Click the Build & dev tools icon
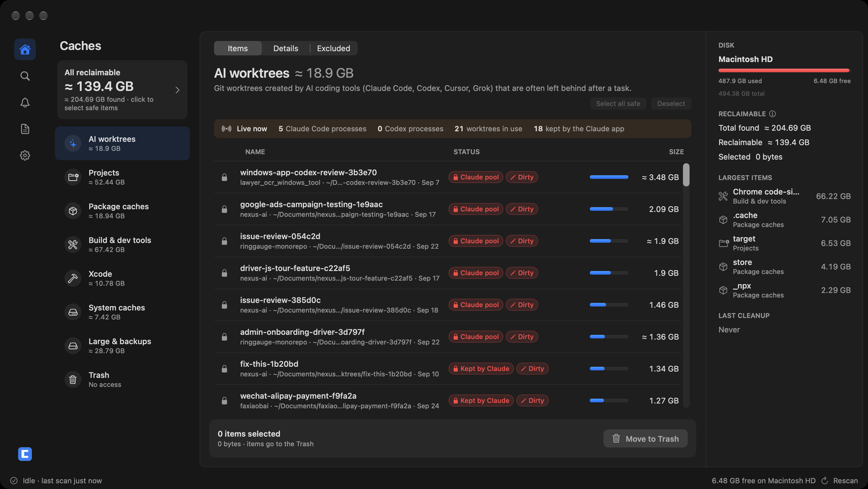The width and height of the screenshot is (868, 489). pos(73,244)
